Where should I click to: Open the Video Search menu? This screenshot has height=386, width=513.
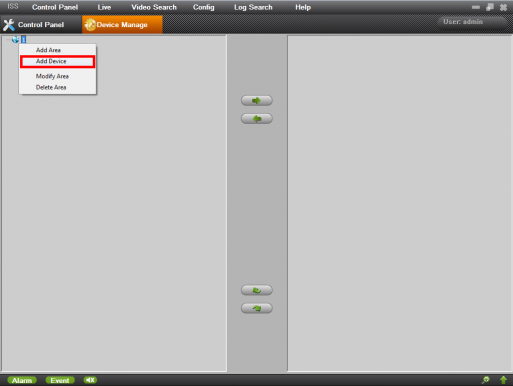(x=154, y=7)
